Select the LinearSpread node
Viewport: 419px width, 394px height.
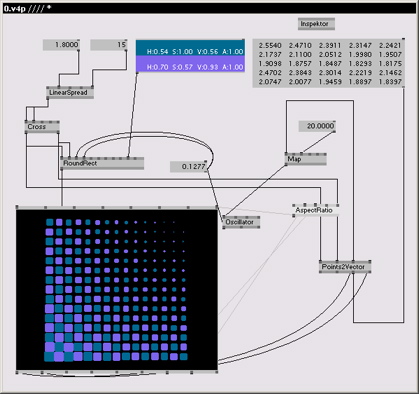(70, 93)
